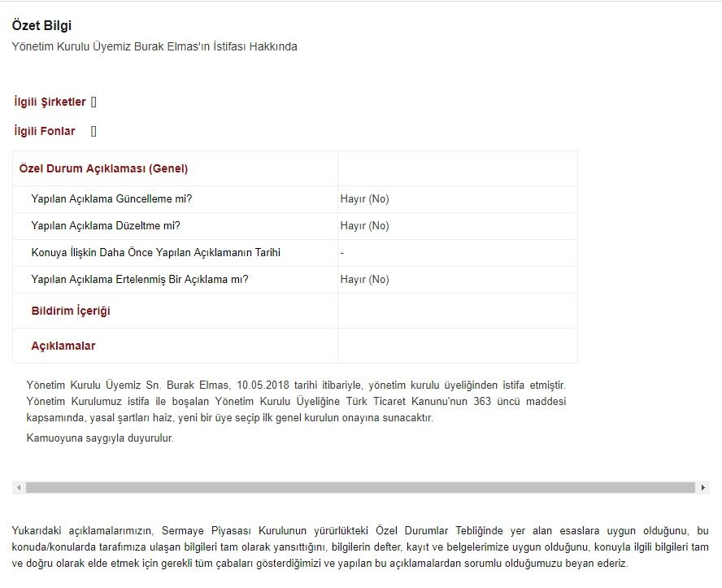Click the disclaimer paragraph starting "Yukarıdaki açıklamalarımızın"

click(360, 547)
